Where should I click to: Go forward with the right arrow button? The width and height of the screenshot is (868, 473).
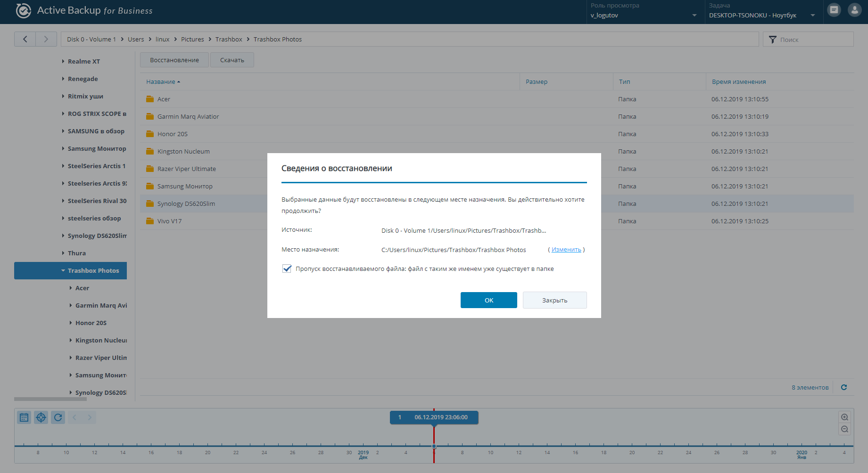(x=46, y=39)
